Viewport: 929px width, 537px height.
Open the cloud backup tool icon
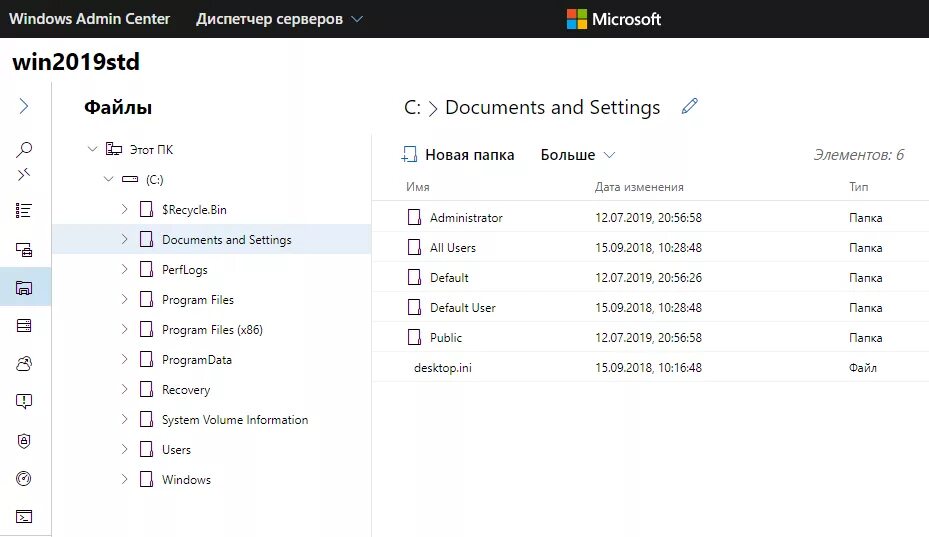click(24, 363)
